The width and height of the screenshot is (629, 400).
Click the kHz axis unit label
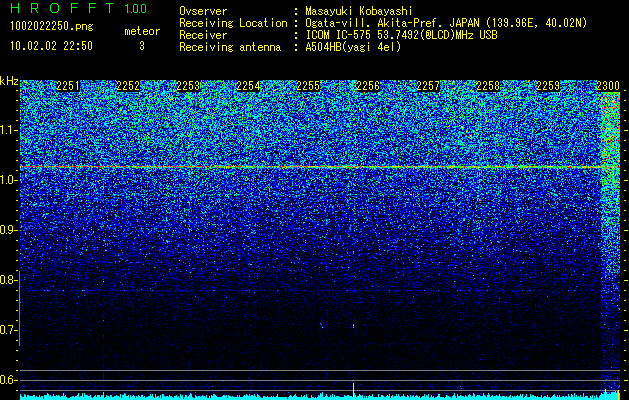9,81
